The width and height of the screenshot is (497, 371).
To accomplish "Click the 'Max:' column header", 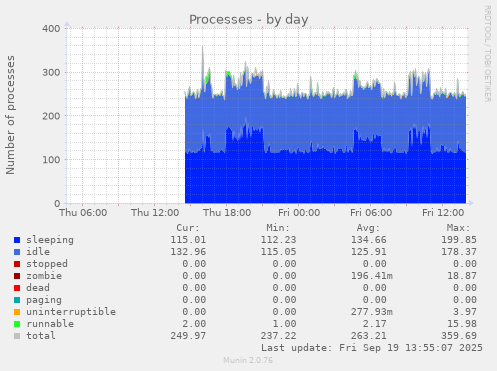I will pos(458,228).
